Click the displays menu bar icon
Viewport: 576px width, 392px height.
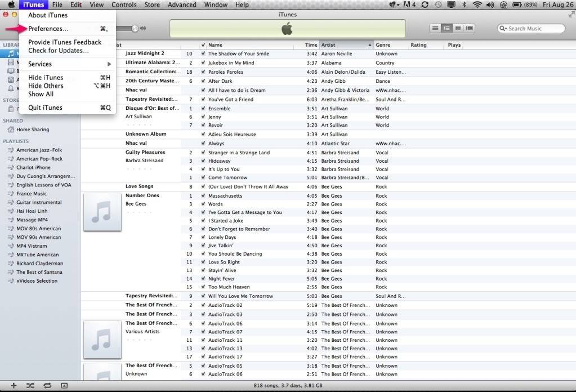pos(451,5)
